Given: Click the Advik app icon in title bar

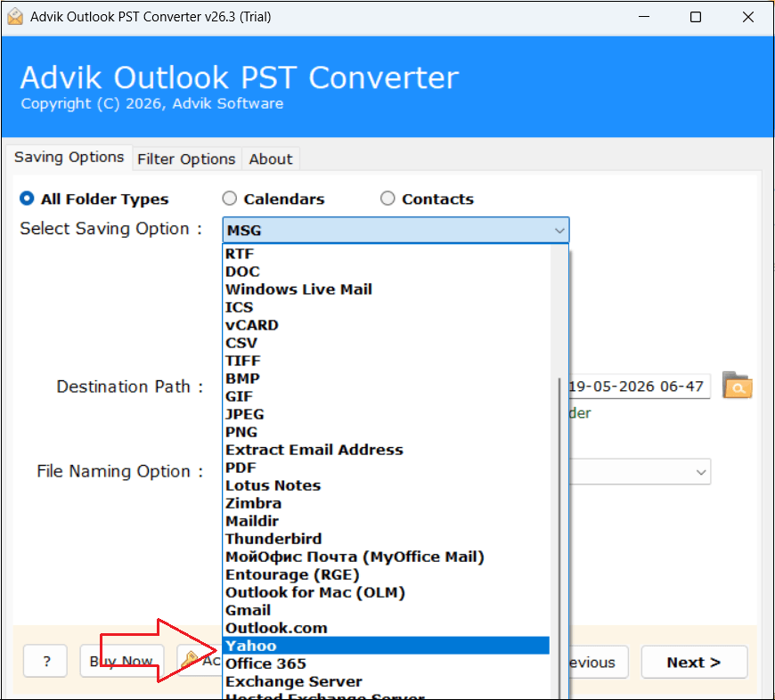Looking at the screenshot, I should click(15, 17).
